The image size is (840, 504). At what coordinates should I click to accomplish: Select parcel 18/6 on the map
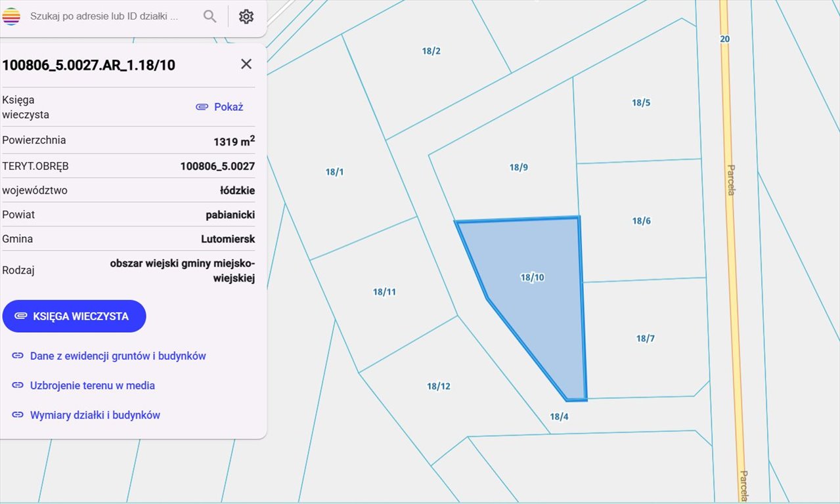[x=641, y=221]
